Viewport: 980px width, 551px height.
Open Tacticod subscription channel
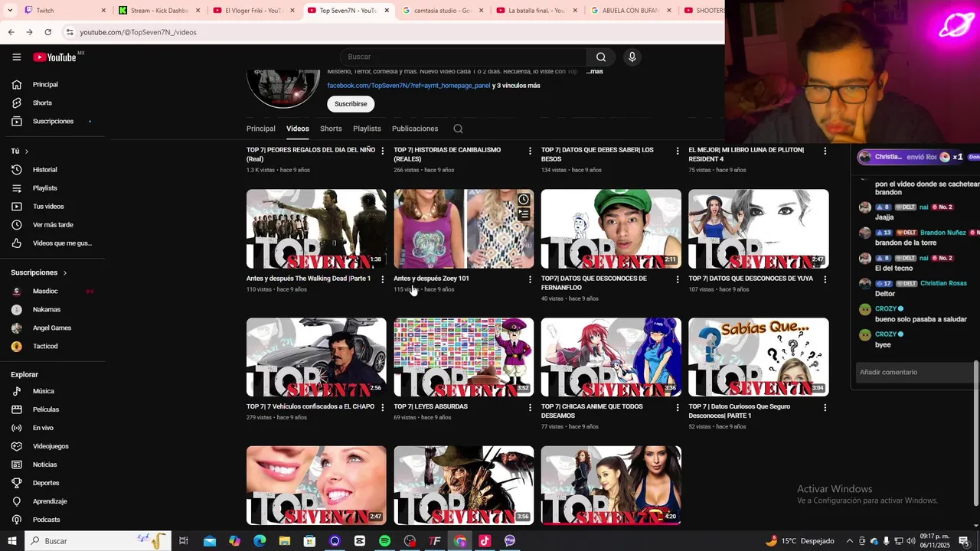click(x=45, y=346)
